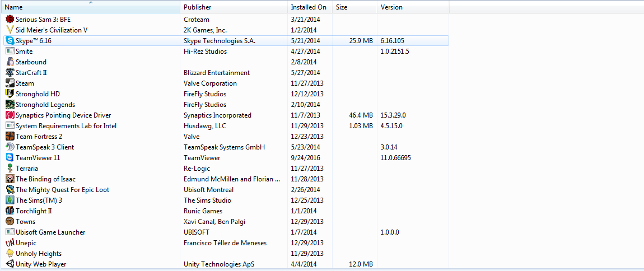644x271 pixels.
Task: Click the Towns icon
Action: click(10, 222)
